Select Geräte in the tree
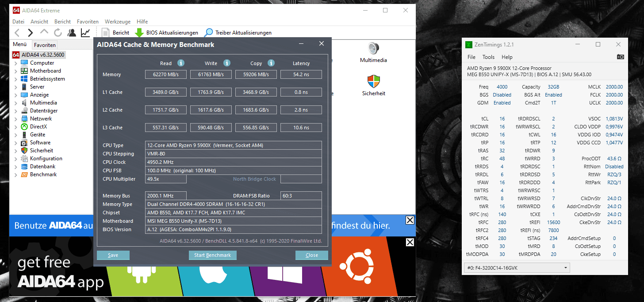Screen dimensions: 644x302 38,135
